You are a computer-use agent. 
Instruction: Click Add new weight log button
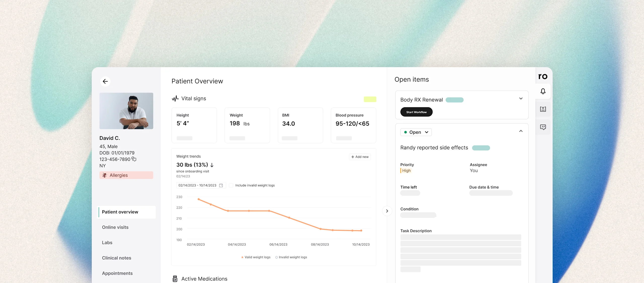point(360,157)
